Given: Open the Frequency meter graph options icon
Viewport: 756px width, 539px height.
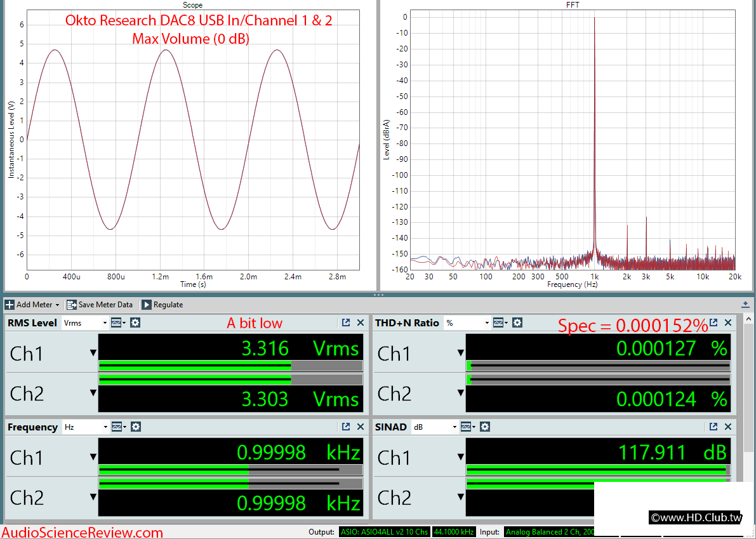Looking at the screenshot, I should (119, 427).
